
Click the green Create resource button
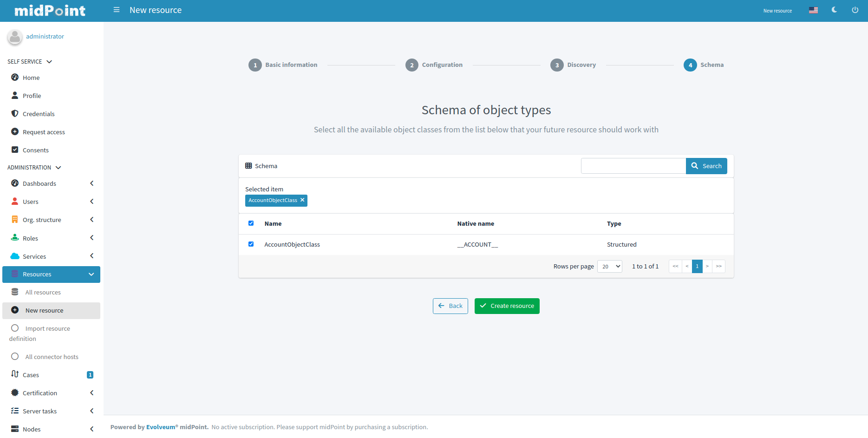coord(507,306)
